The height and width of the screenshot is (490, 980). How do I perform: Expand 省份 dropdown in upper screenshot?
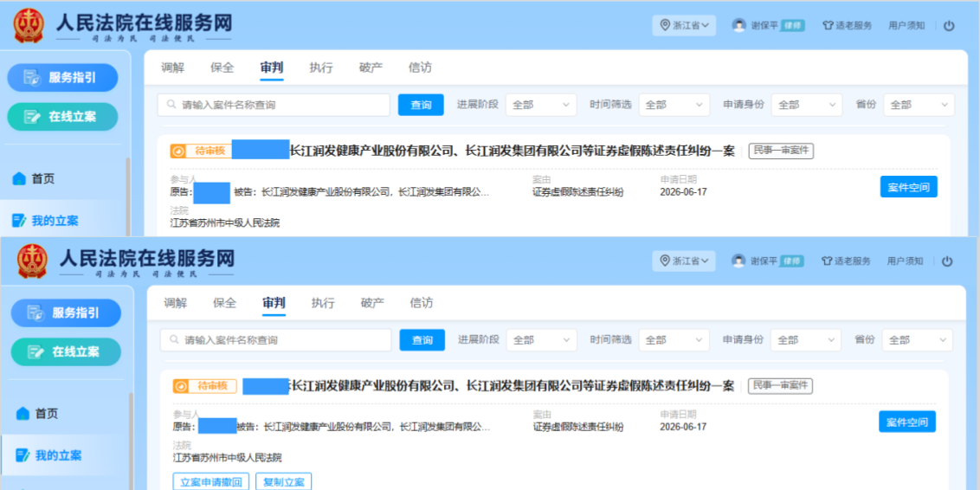pyautogui.click(x=919, y=105)
